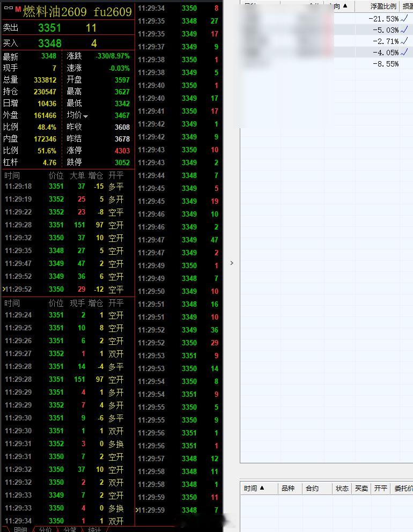Click the red M marker before 燃料油2609

[18, 9]
